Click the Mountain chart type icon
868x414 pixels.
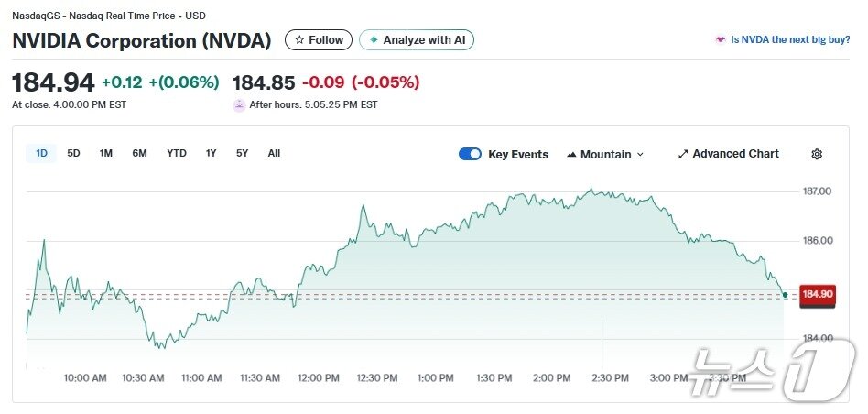[x=571, y=154]
